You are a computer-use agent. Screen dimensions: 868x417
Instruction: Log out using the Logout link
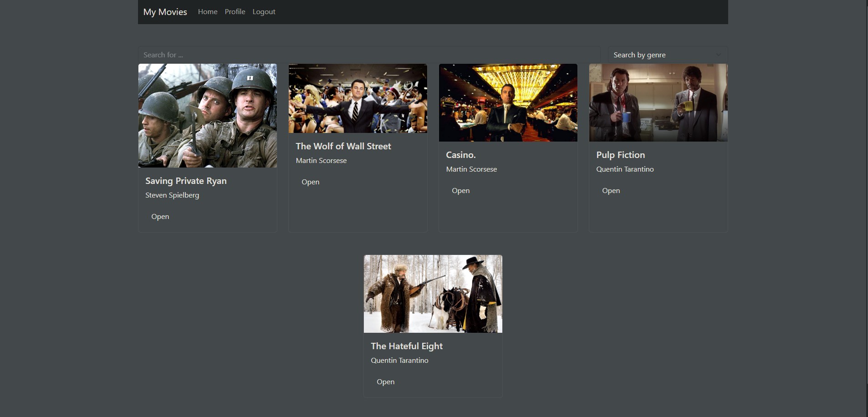264,12
